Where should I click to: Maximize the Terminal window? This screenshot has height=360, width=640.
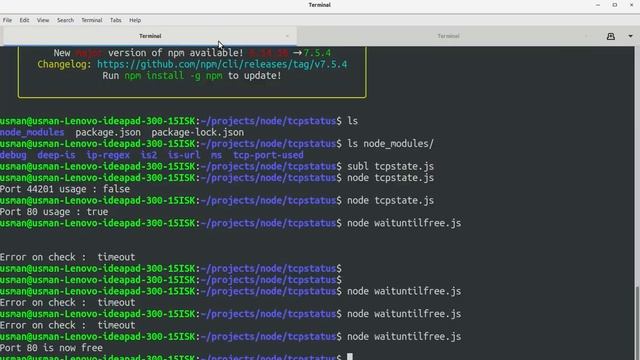tap(615, 5)
